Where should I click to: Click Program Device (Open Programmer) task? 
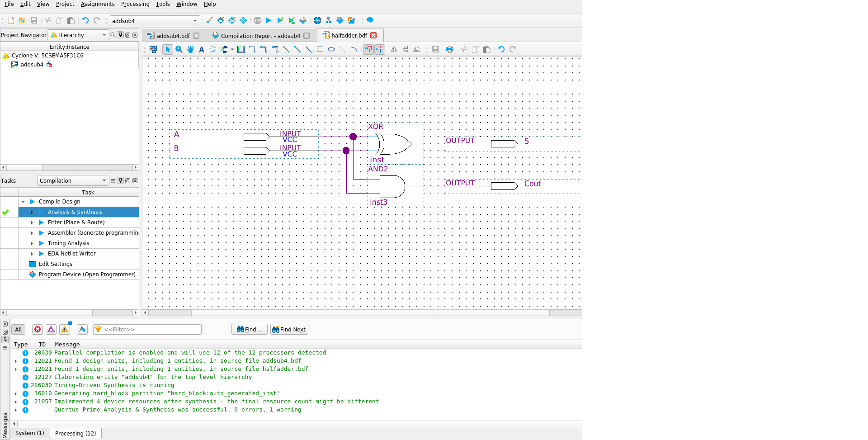pos(87,274)
